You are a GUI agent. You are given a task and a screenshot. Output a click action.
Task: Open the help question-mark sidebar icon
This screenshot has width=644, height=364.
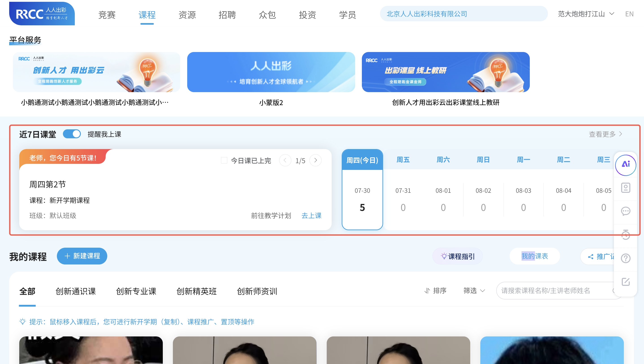point(625,258)
